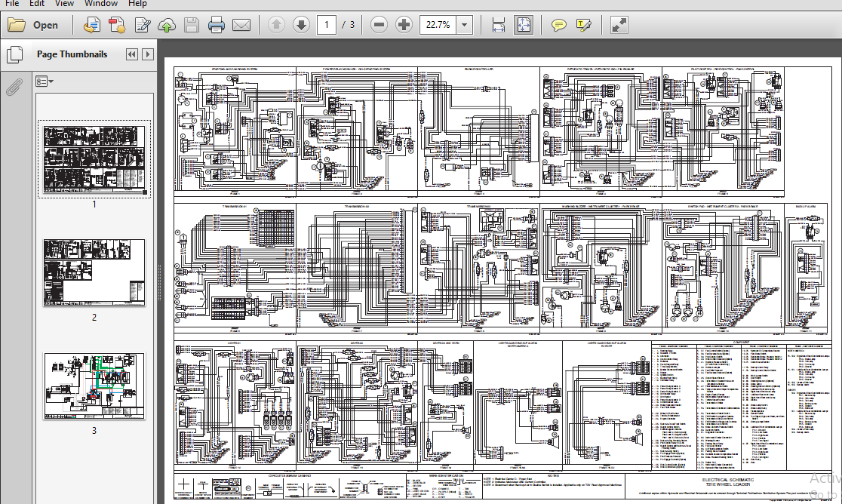
Task: Toggle fit one full page icon
Action: pos(524,25)
